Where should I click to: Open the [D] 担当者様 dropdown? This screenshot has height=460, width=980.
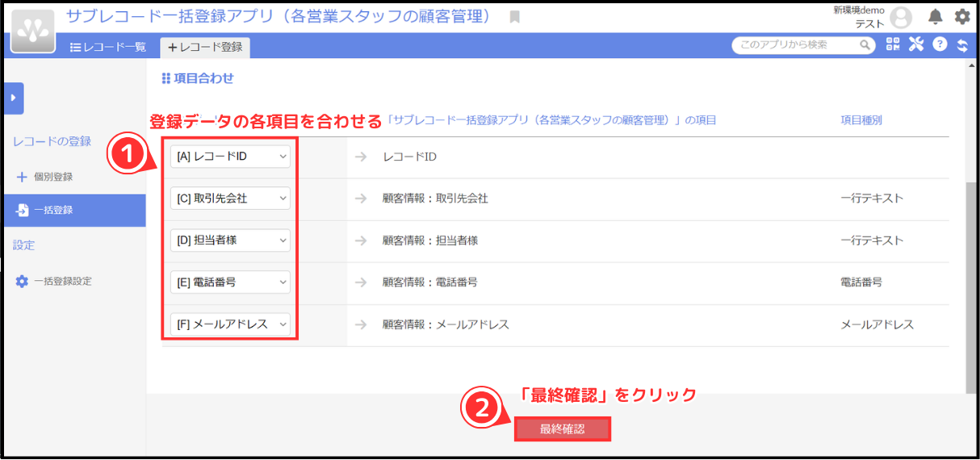[x=230, y=240]
